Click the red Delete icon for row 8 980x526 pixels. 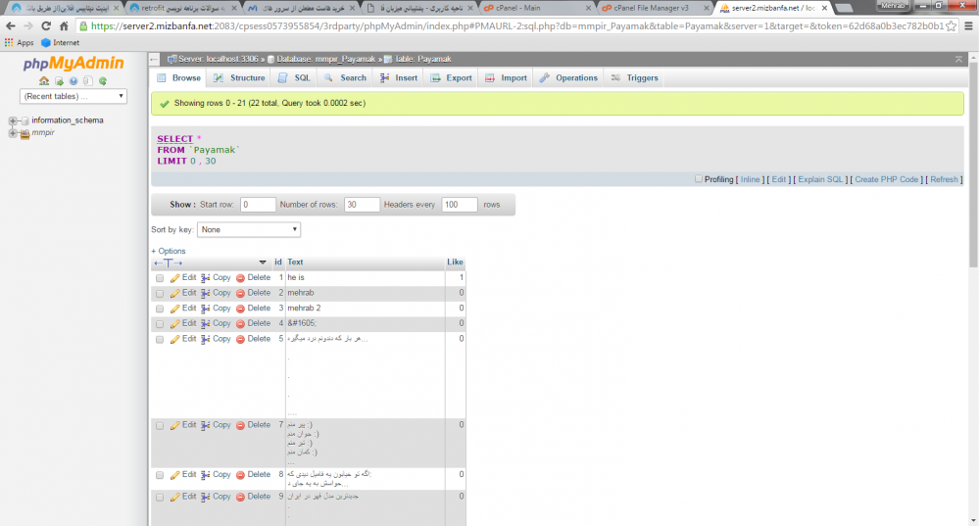(x=240, y=475)
